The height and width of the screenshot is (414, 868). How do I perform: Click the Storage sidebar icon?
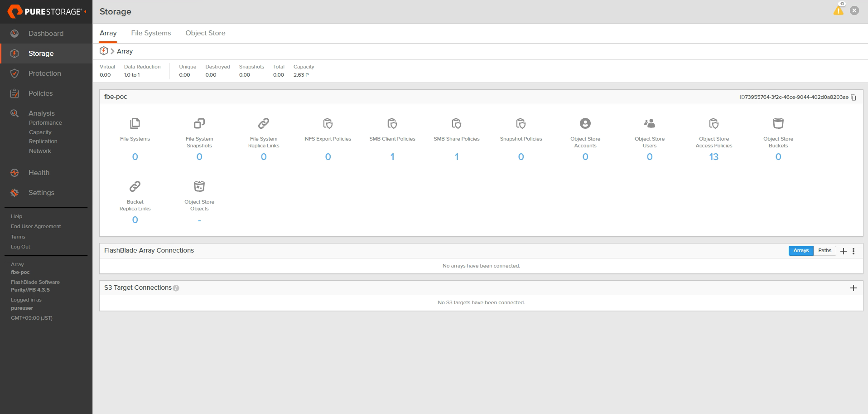14,54
